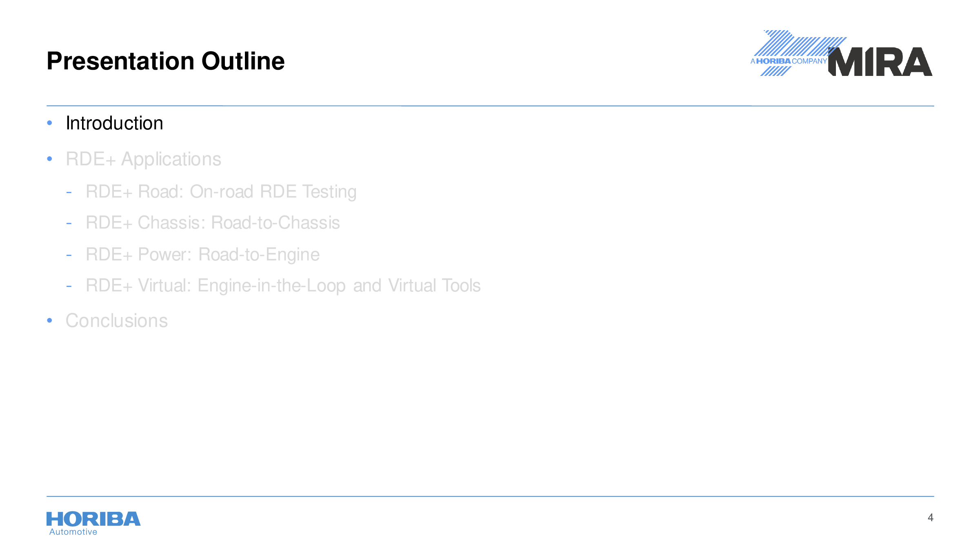This screenshot has width=980, height=551.
Task: Select the Presentation Outline title
Action: click(x=166, y=61)
